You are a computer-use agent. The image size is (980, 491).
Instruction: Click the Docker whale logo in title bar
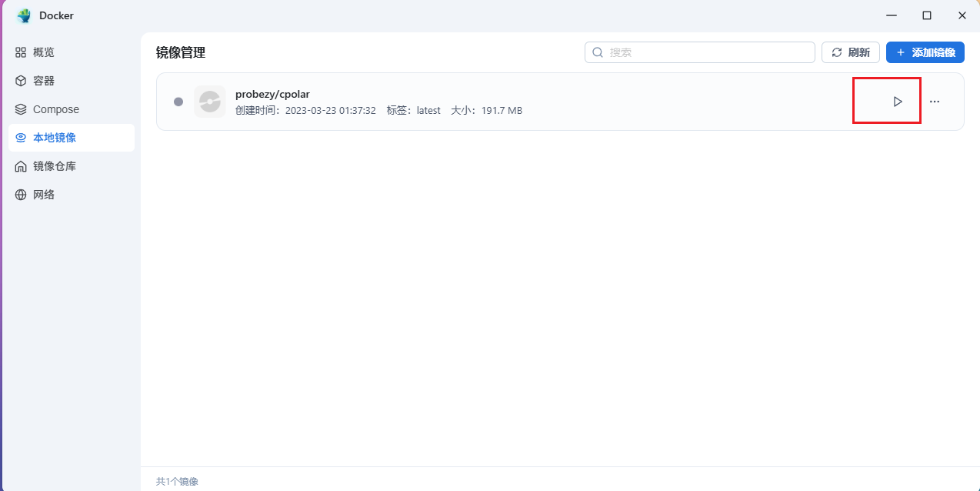coord(24,15)
